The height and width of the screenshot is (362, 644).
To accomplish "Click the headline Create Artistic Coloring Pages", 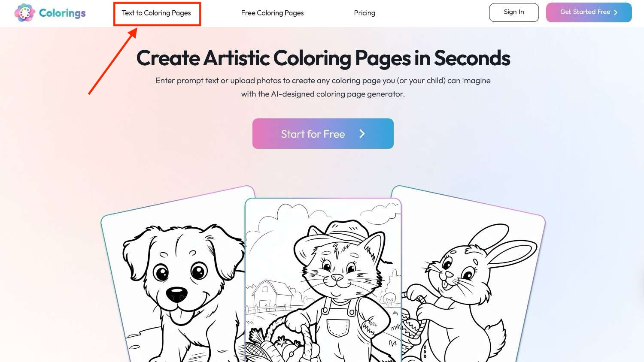I will click(x=323, y=58).
